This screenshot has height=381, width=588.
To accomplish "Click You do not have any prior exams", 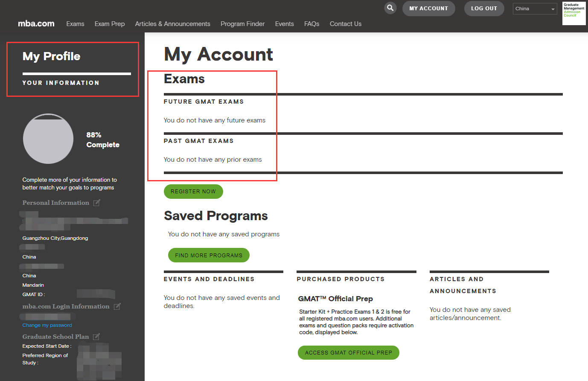I will [213, 160].
